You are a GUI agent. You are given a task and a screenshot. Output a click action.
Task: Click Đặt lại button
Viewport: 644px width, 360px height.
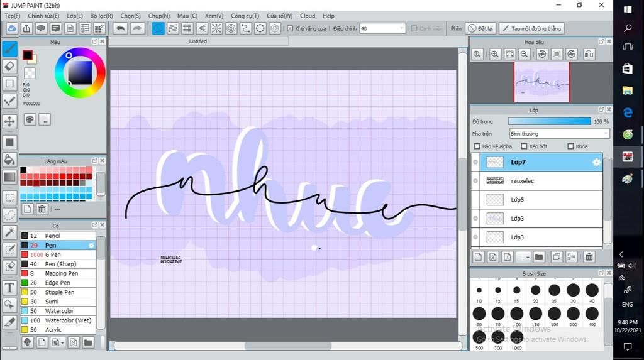tap(481, 28)
